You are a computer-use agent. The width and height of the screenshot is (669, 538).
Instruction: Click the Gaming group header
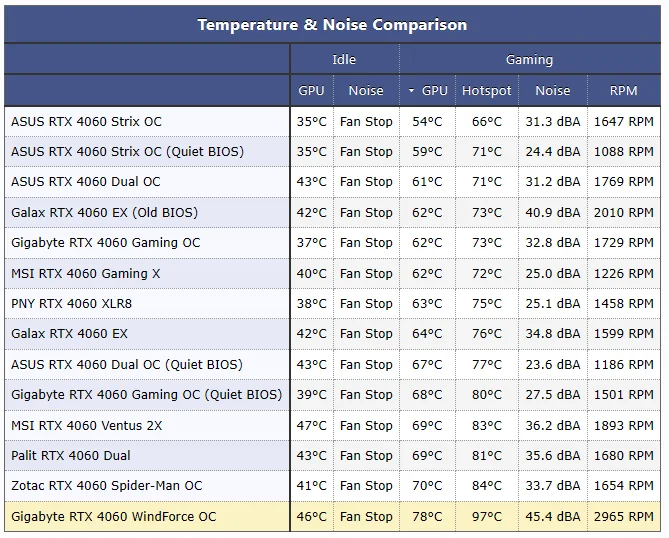(529, 60)
